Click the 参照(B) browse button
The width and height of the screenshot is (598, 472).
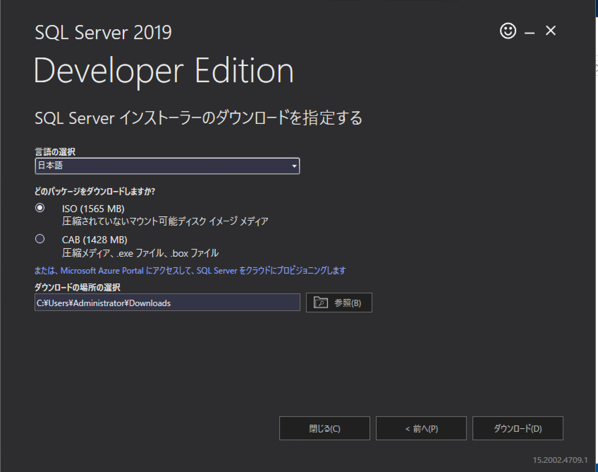coord(339,303)
